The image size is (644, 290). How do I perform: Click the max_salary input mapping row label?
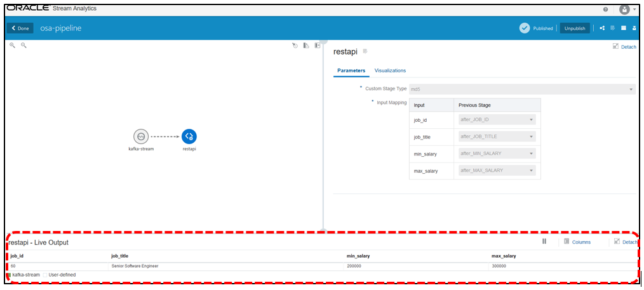[x=426, y=171]
